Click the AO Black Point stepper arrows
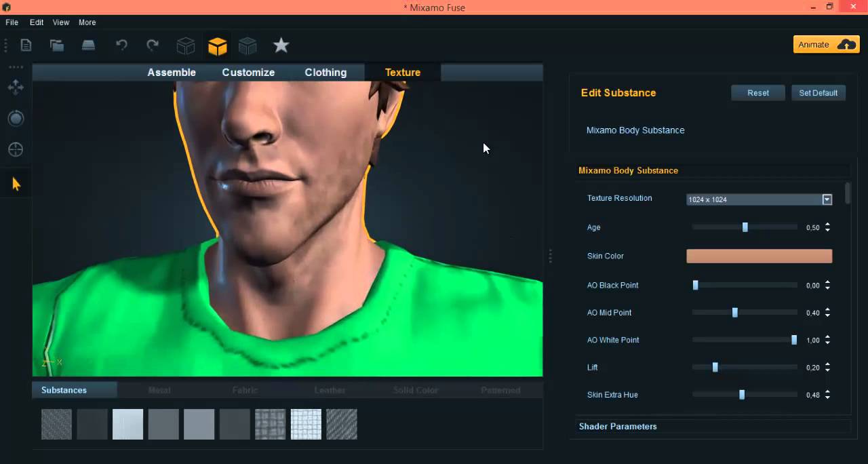The height and width of the screenshot is (464, 868). 827,285
